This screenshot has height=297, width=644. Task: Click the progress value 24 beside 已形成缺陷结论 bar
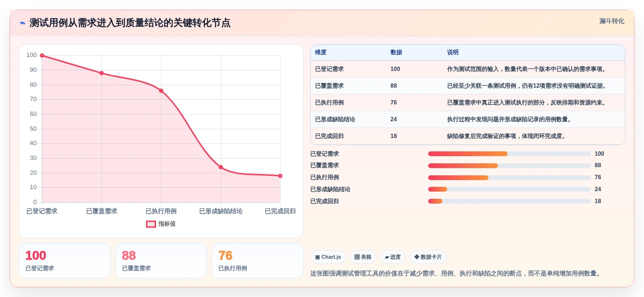click(598, 189)
